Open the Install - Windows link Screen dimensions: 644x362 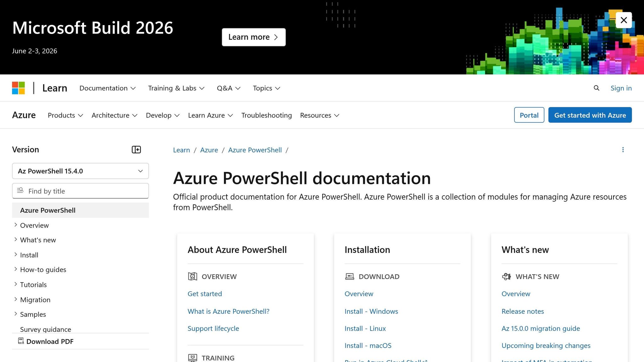(371, 311)
